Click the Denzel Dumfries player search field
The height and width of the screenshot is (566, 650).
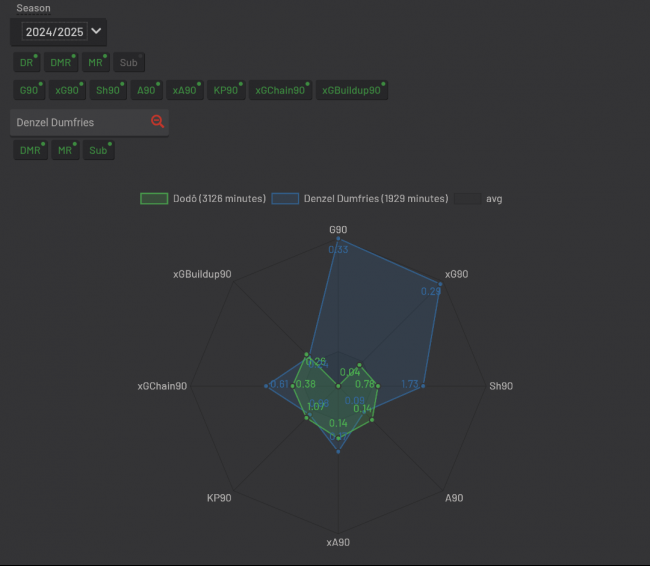(89, 122)
